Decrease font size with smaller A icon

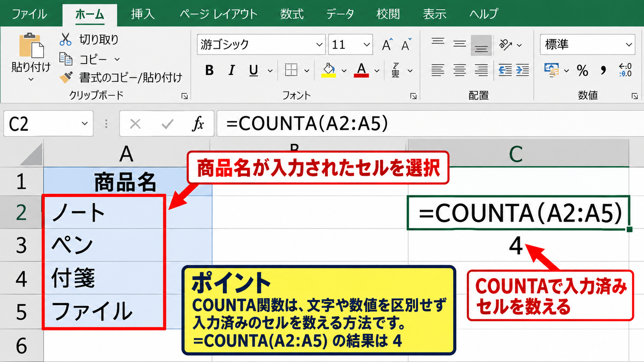[x=406, y=45]
